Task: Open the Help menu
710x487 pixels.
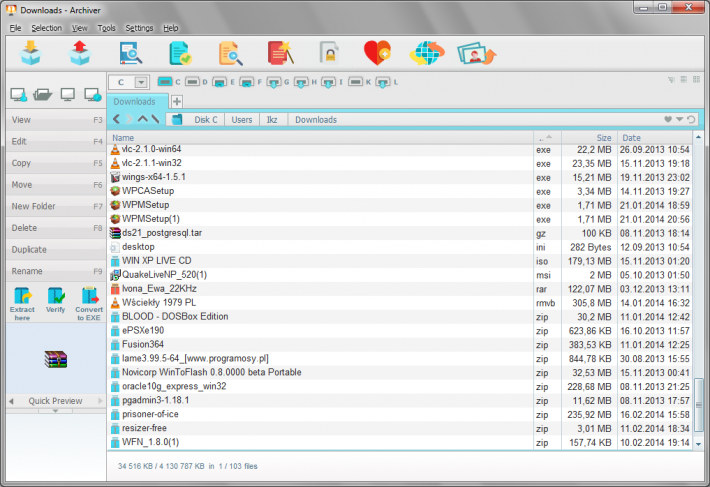Action: 171,28
